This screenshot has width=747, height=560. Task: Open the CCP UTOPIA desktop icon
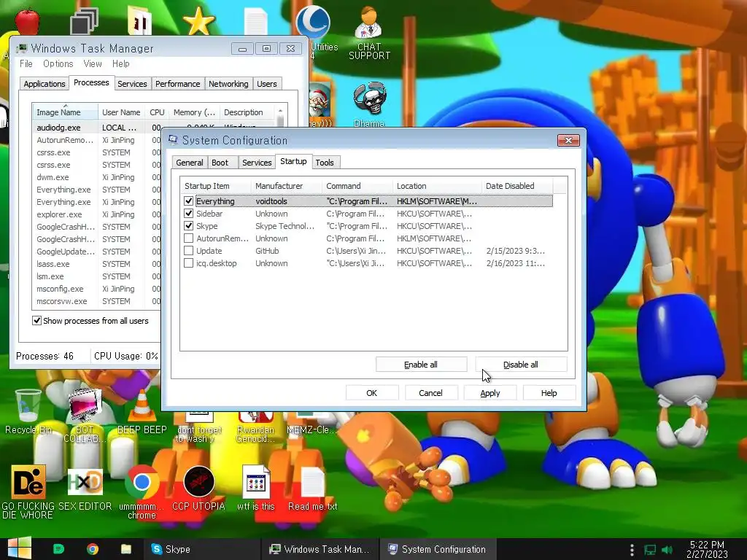198,489
